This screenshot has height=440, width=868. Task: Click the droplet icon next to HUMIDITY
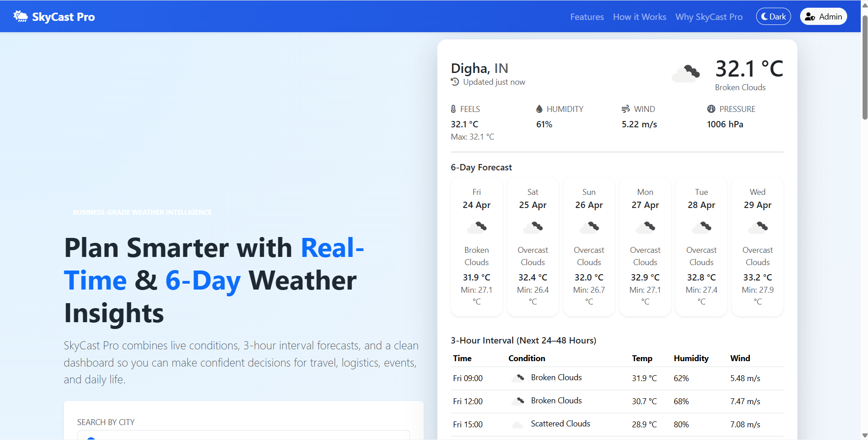pyautogui.click(x=539, y=109)
